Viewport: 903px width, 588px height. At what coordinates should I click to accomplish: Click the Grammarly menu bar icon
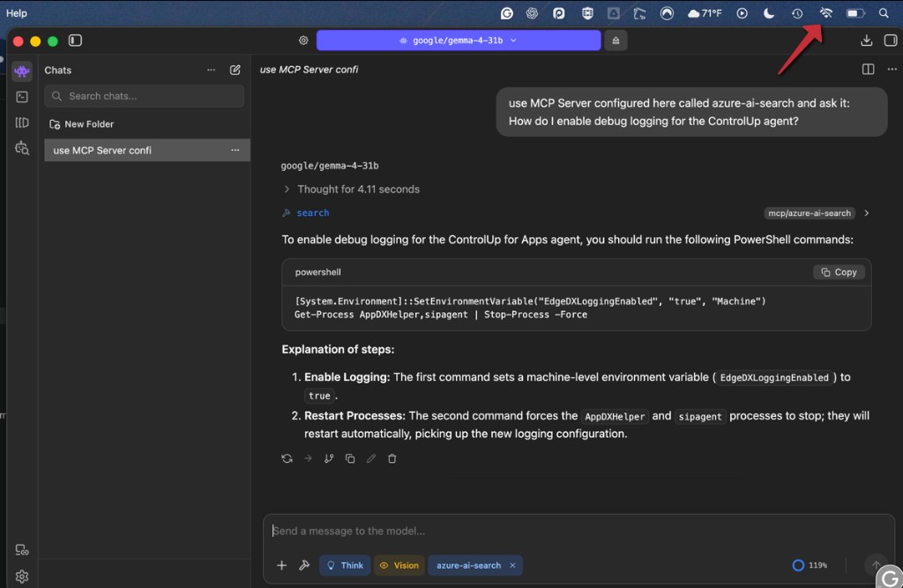(507, 12)
